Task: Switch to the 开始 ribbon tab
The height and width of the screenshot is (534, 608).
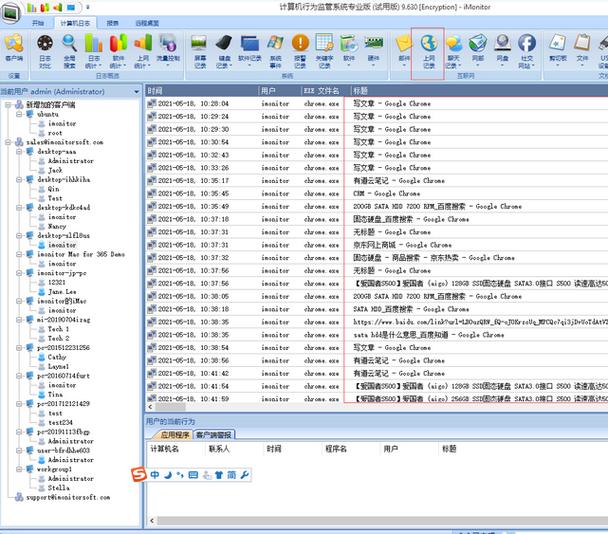Action: coord(38,23)
